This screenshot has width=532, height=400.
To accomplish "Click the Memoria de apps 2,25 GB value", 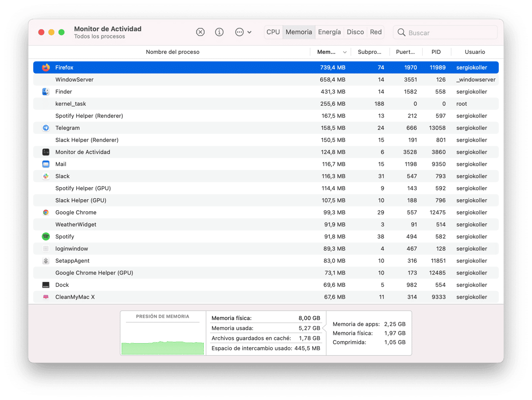I will tap(395, 324).
